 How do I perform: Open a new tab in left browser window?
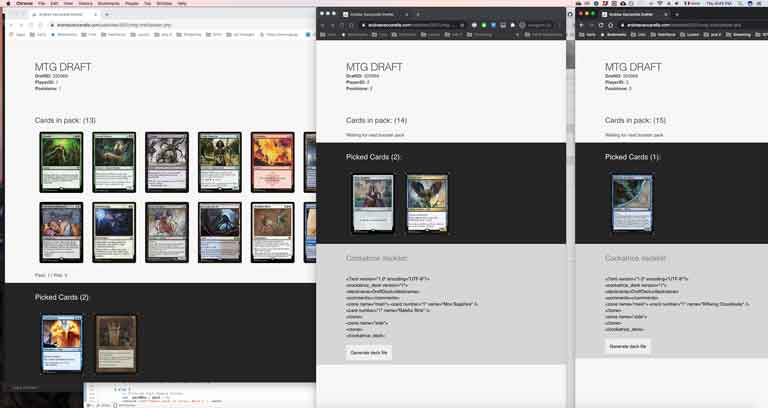pos(107,15)
